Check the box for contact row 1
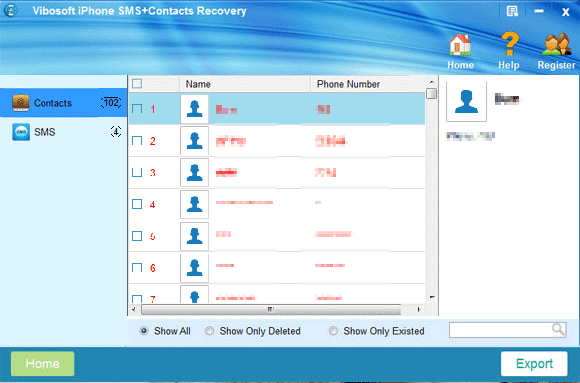The height and width of the screenshot is (383, 580). tap(137, 109)
